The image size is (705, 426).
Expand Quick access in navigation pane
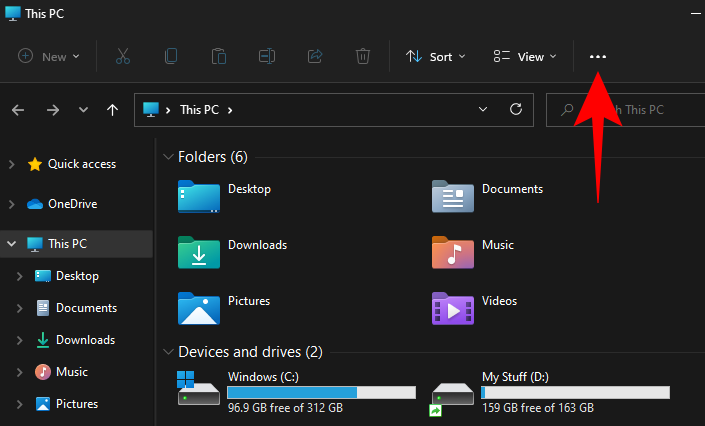11,164
